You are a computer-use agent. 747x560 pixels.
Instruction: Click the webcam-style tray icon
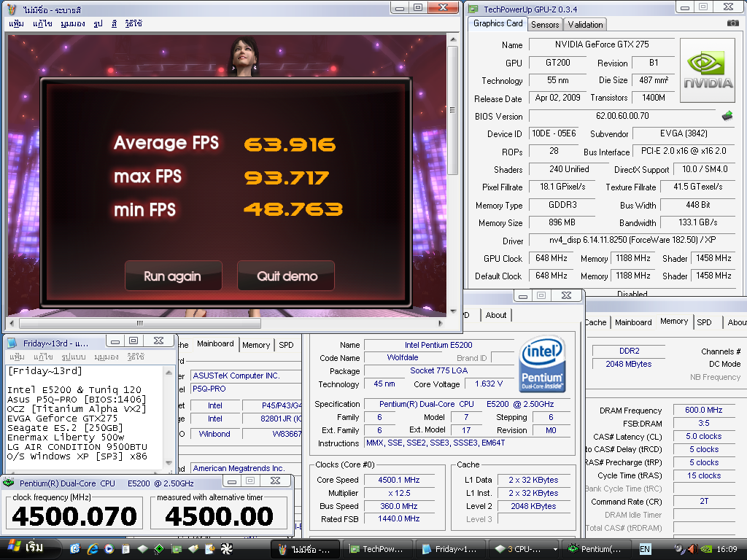(679, 549)
